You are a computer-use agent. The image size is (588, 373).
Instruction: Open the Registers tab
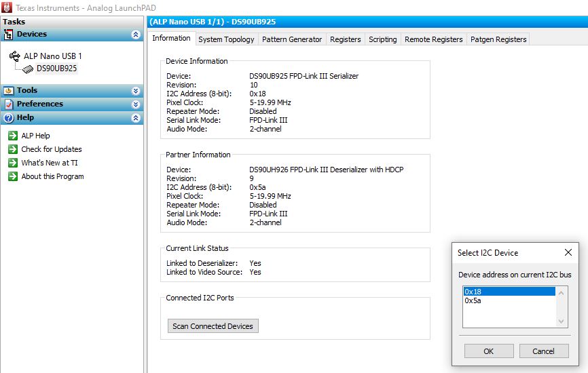346,39
